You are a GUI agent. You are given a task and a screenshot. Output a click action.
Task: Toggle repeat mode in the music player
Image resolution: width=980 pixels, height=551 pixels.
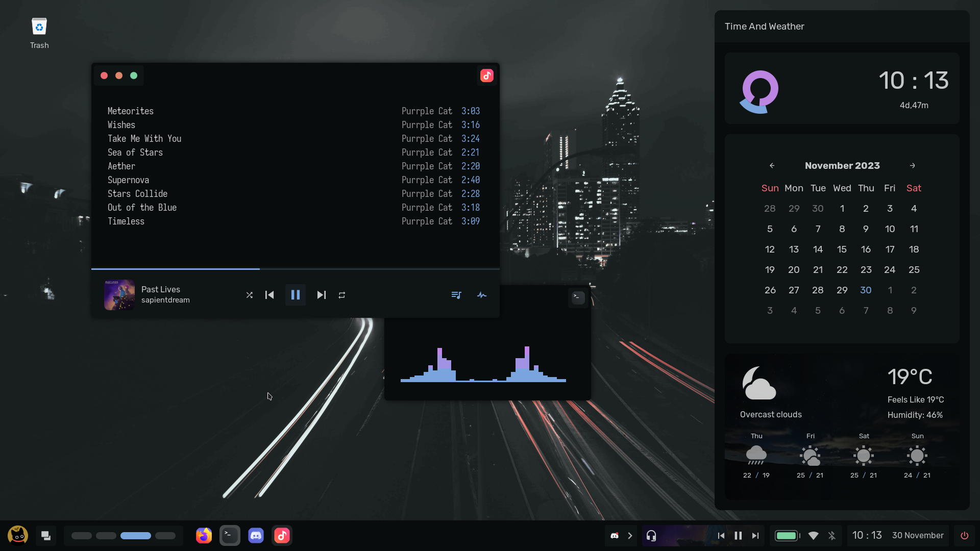(342, 295)
